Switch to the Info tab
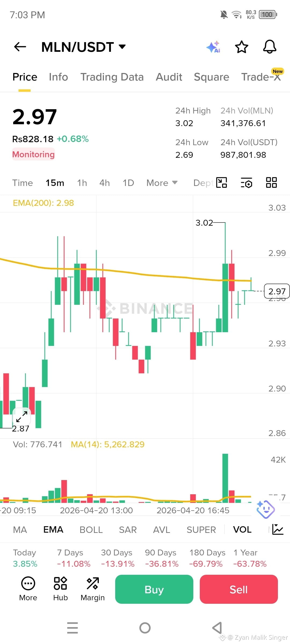Screen dimensions: 290x644 point(58,77)
